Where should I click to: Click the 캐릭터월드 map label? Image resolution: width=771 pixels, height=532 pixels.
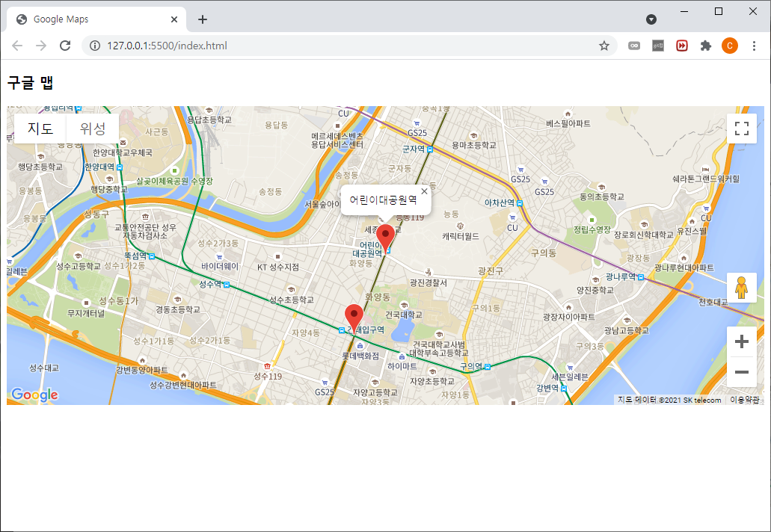460,236
